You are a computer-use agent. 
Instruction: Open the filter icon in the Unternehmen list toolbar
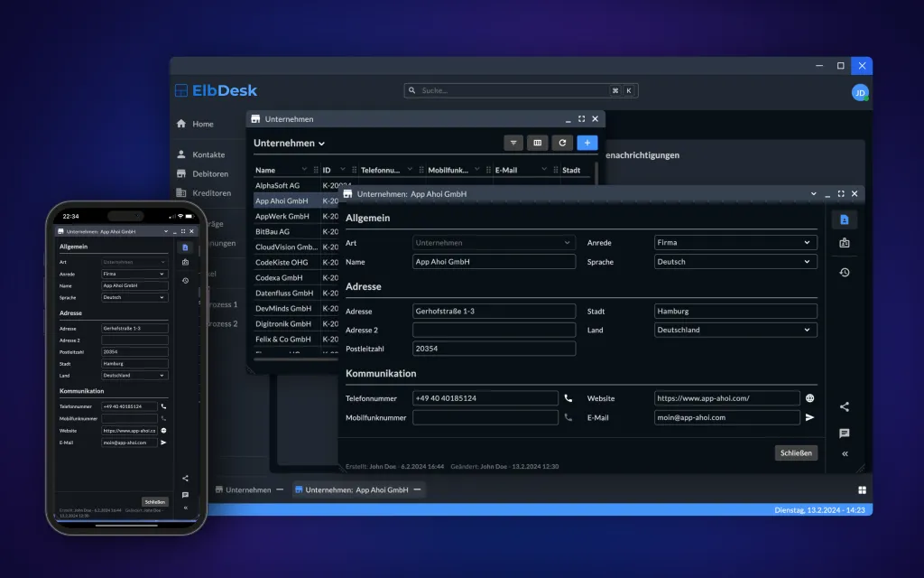pos(513,143)
